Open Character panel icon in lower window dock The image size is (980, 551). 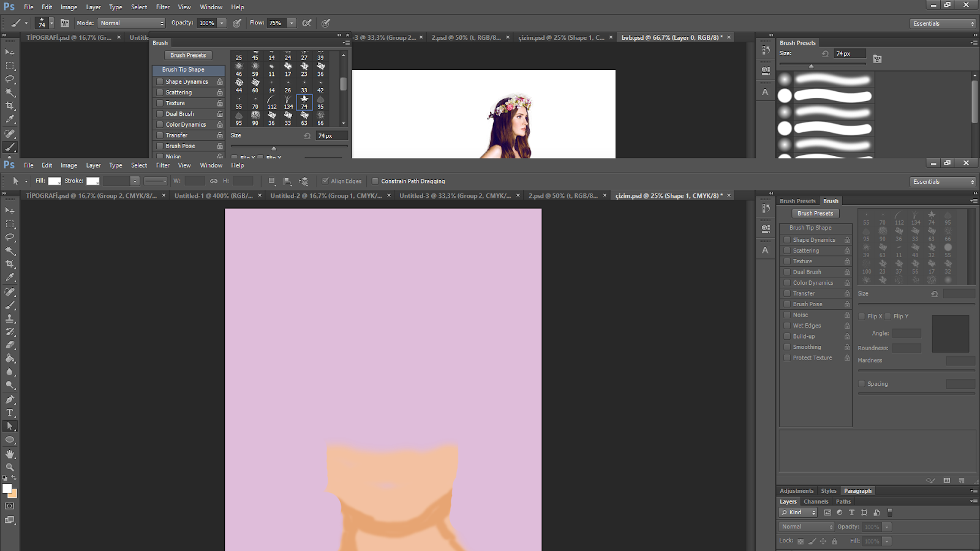[x=766, y=250]
